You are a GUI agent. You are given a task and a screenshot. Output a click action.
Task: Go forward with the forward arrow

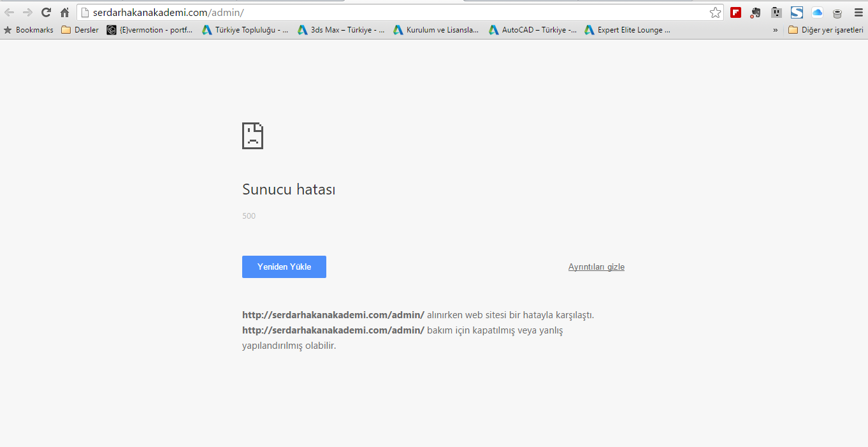pos(27,12)
